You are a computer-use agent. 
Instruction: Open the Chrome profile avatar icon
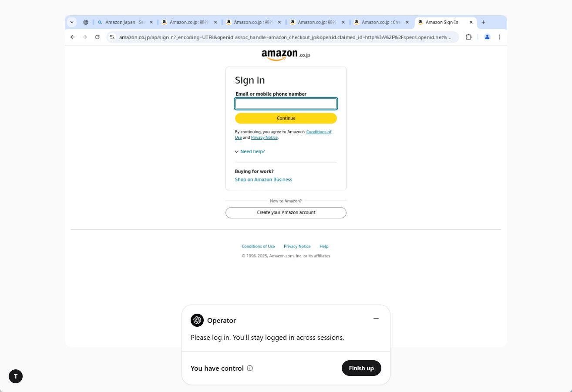[x=487, y=37]
